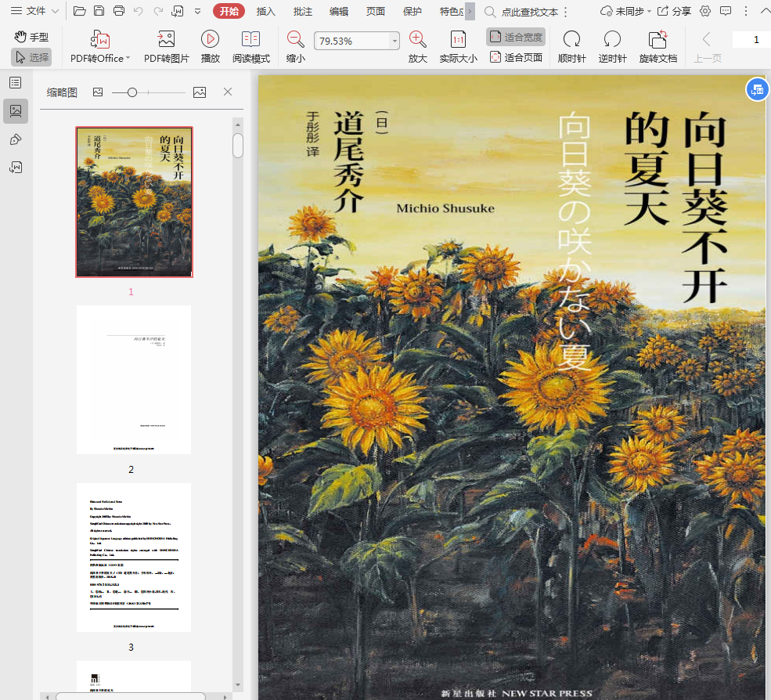The height and width of the screenshot is (700, 771).
Task: Click the 播放 play button
Action: (210, 47)
